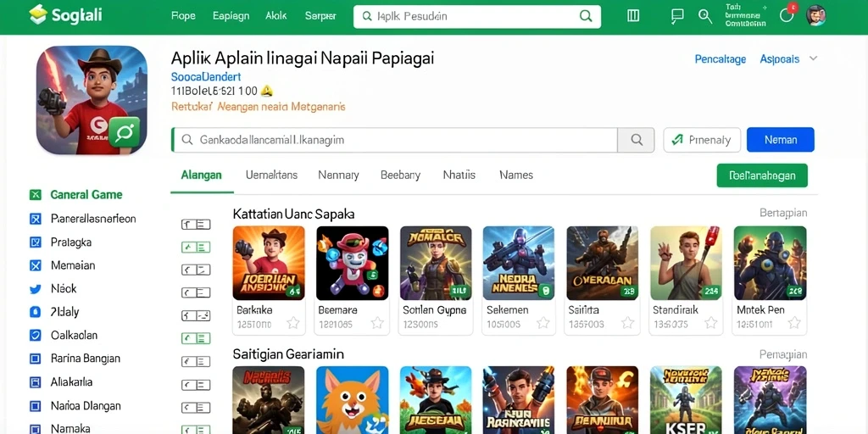This screenshot has height=434, width=868.
Task: Click the Sogtali logo icon
Action: coord(38,14)
